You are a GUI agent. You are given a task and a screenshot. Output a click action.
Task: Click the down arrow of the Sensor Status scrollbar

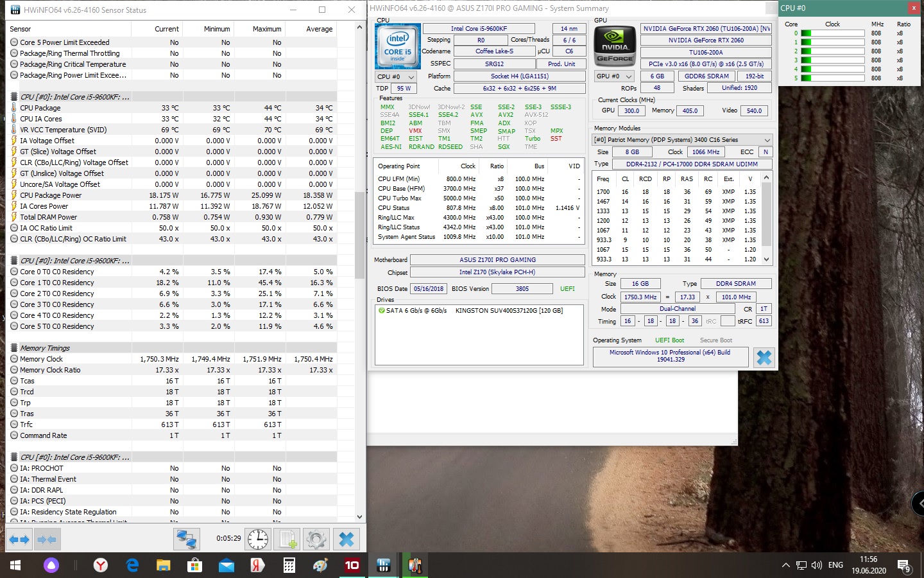pos(359,516)
